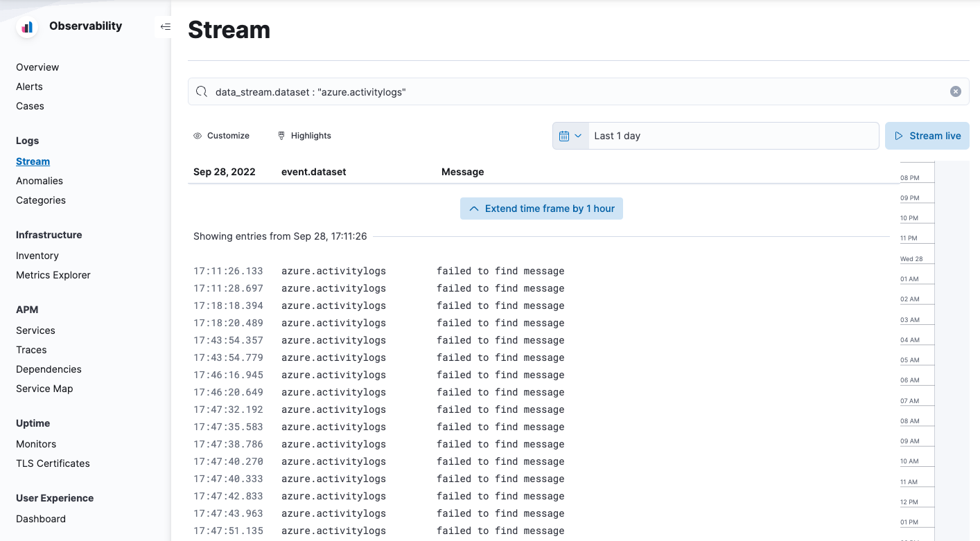Click the Stream live button
Screen dimensions: 980x541
coord(927,135)
